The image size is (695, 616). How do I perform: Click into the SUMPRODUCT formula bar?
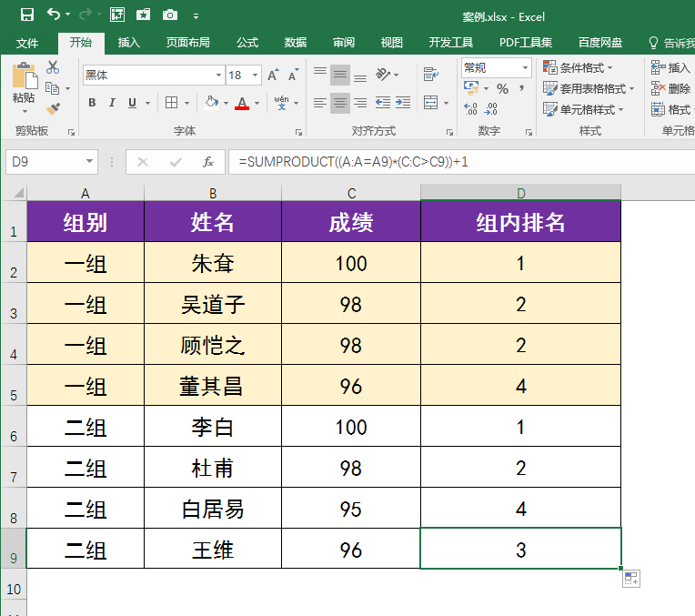[x=461, y=162]
